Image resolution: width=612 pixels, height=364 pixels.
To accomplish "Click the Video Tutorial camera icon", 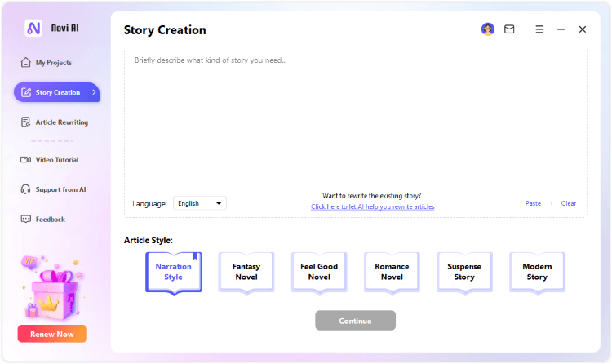I will coord(26,160).
